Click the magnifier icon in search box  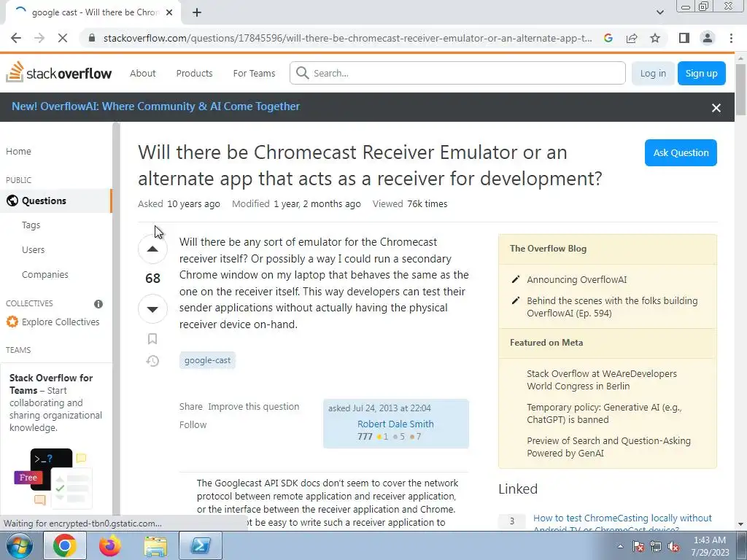(x=302, y=73)
